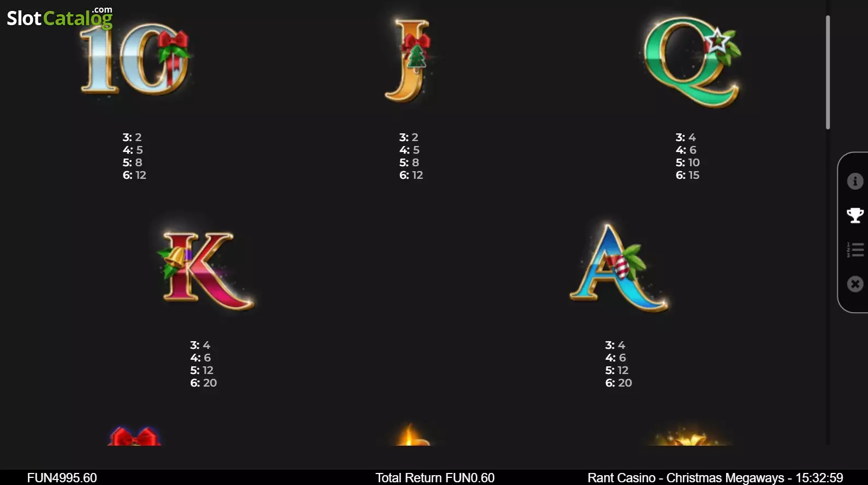The width and height of the screenshot is (868, 485).
Task: Open the info icon in side panel
Action: click(x=855, y=181)
